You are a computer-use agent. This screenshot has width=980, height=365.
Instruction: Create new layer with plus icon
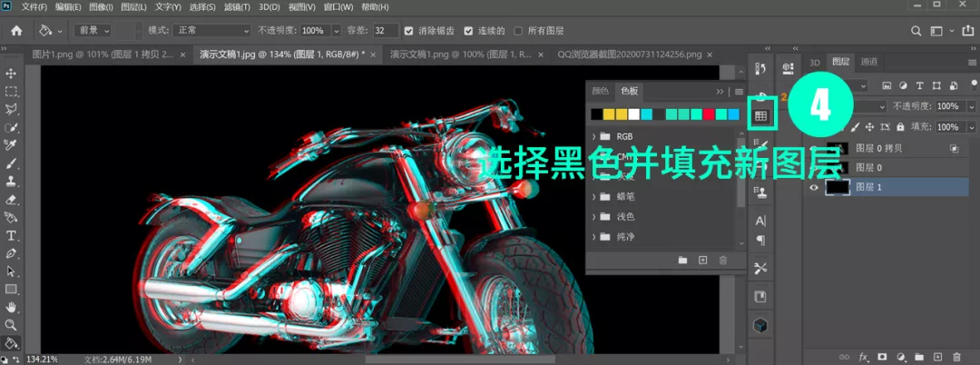[x=936, y=357]
